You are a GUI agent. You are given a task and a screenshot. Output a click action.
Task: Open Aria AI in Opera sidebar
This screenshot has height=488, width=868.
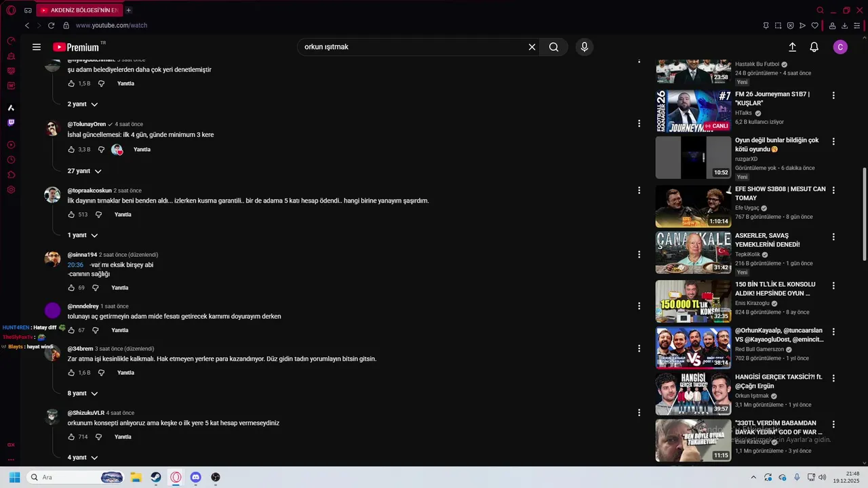11,108
